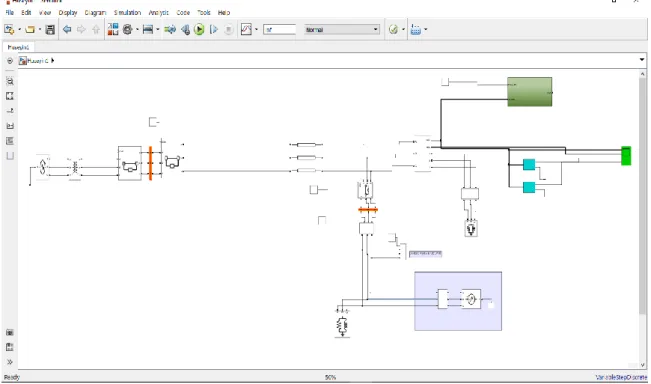Open Model Configuration Parameters gear icon
The width and height of the screenshot is (651, 384).
pos(127,29)
